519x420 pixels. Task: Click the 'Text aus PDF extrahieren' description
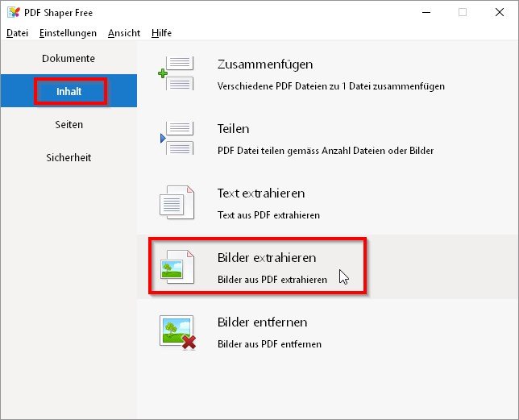(x=268, y=215)
